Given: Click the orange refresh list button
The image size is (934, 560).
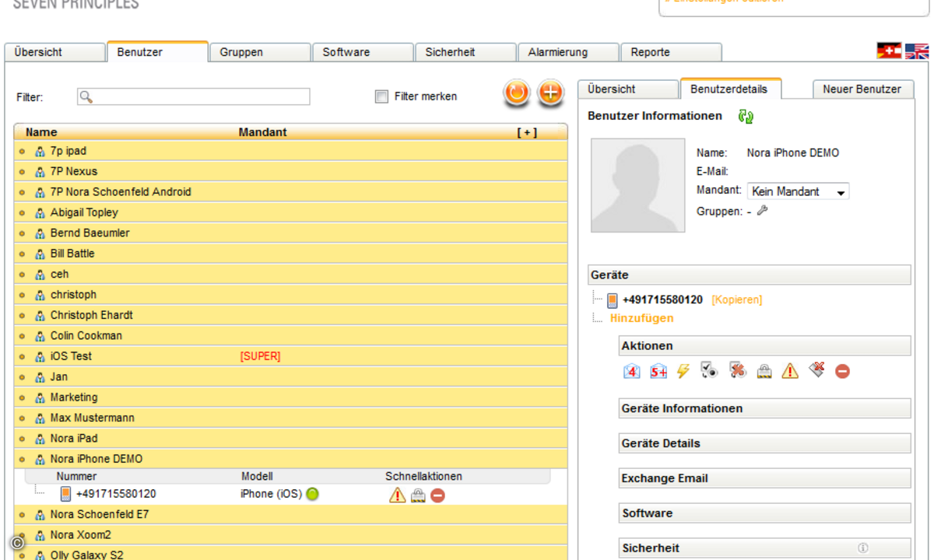Looking at the screenshot, I should pos(516,93).
